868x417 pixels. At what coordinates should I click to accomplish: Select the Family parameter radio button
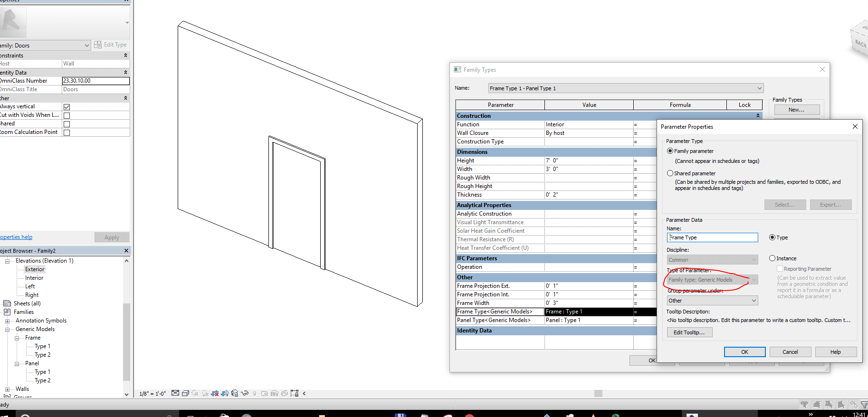point(670,151)
